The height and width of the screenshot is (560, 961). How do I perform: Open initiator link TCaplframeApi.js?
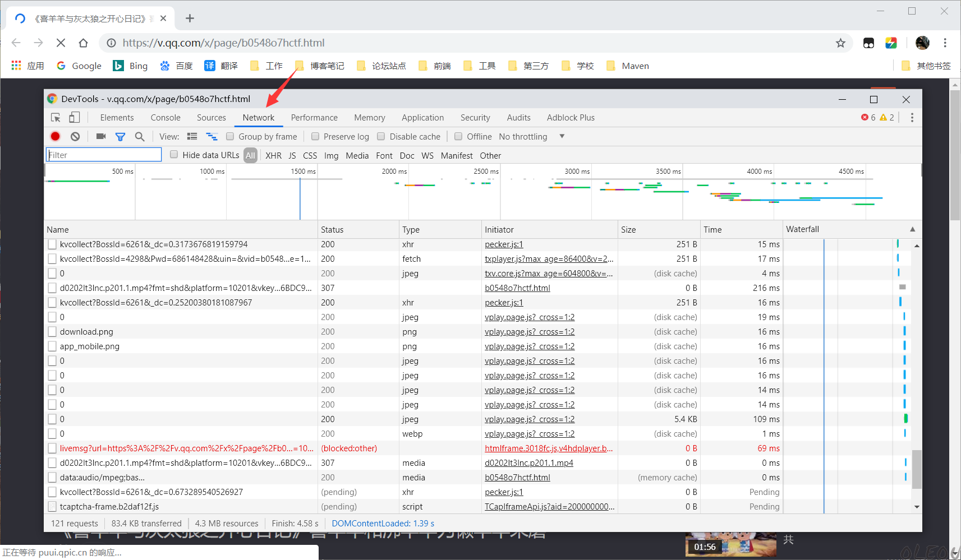550,507
